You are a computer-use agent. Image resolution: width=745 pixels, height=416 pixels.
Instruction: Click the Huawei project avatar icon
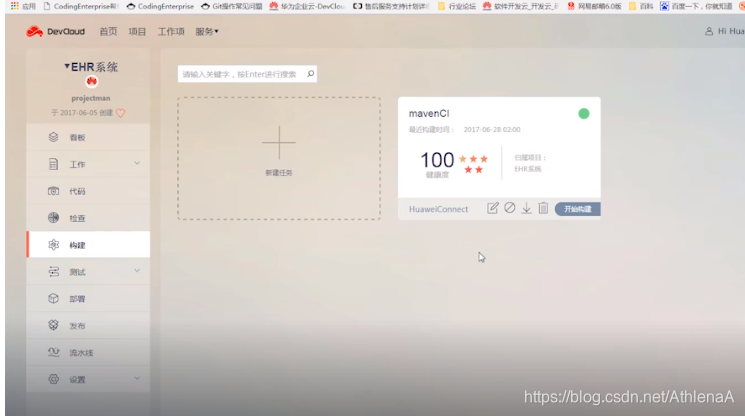tap(91, 82)
